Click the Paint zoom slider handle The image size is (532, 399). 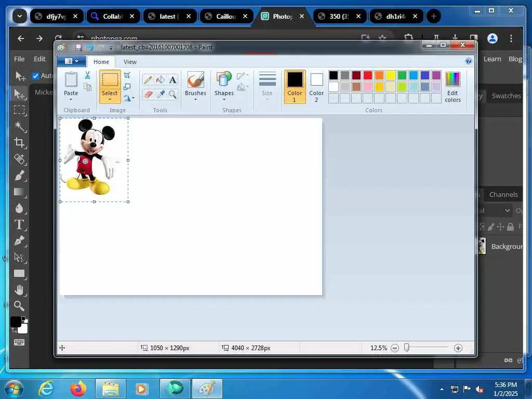pyautogui.click(x=406, y=348)
